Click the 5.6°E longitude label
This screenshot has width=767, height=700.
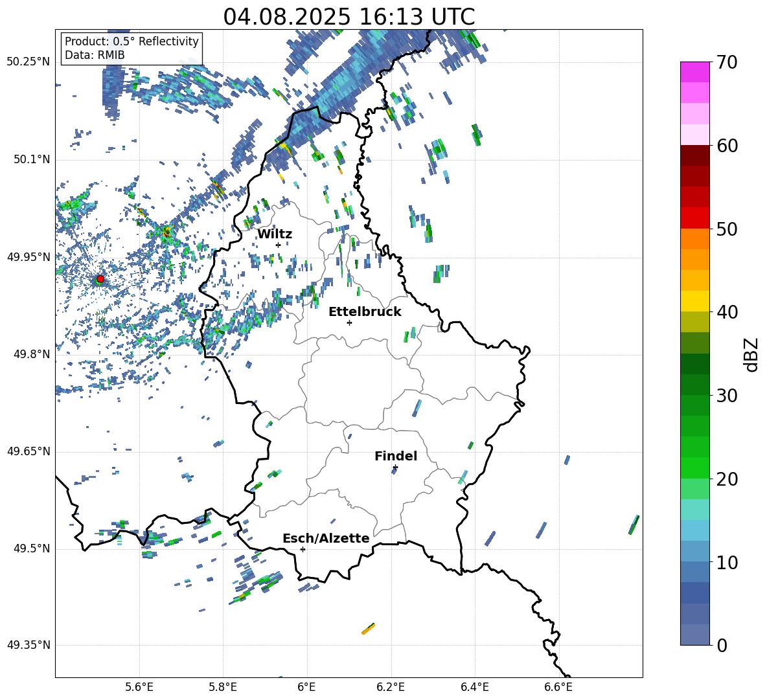(x=139, y=687)
